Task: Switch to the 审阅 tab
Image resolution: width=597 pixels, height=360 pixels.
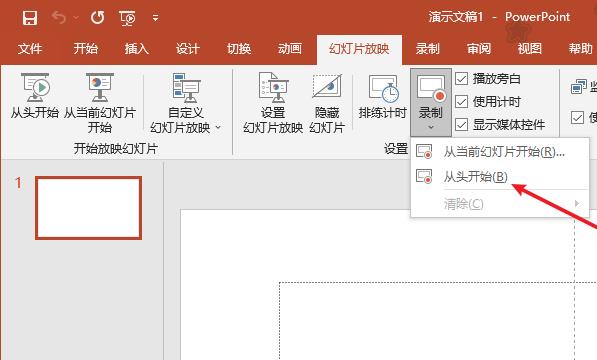Action: pos(479,49)
